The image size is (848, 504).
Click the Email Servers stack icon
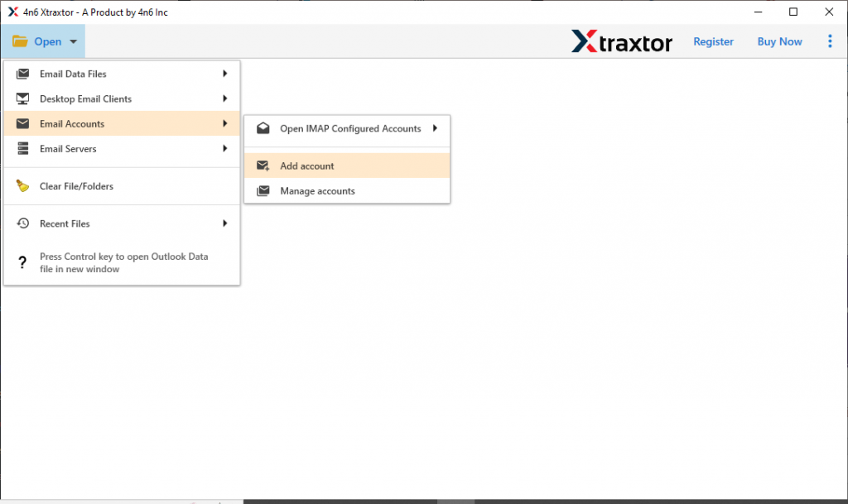(x=23, y=149)
